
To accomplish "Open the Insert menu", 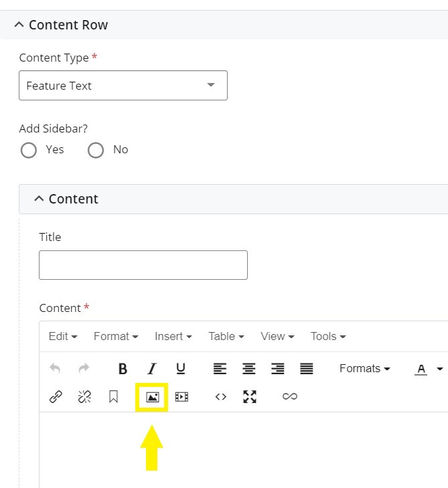I will tap(173, 336).
